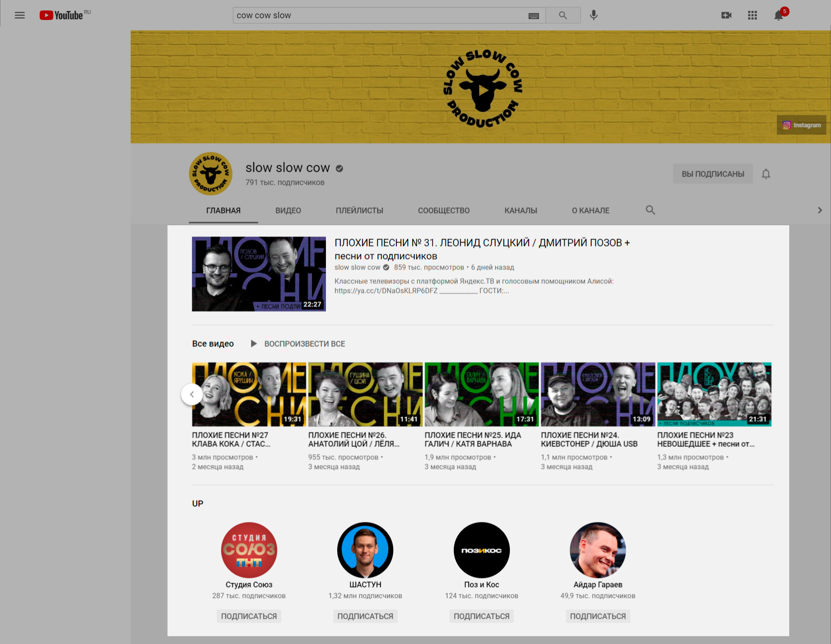
Task: Open the Instagram link on banner
Action: point(801,125)
